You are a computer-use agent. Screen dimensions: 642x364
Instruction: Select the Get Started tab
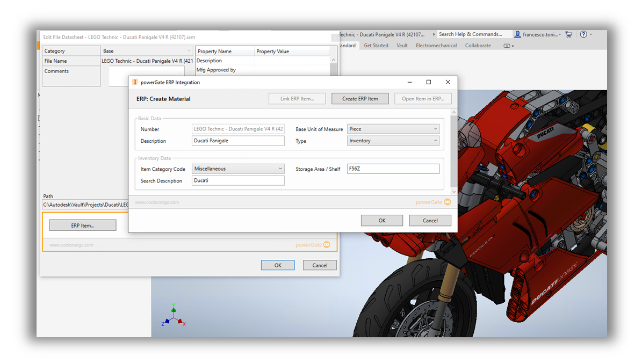(x=376, y=46)
